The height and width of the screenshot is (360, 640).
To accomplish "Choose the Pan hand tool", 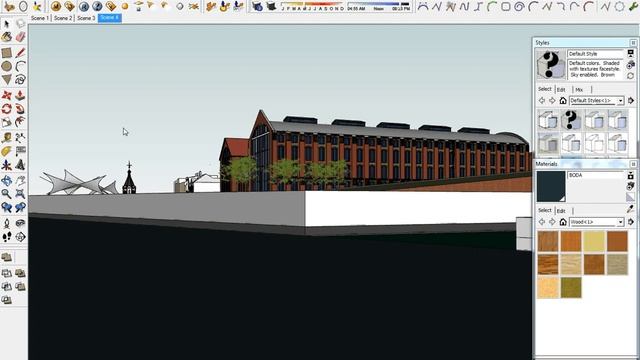I will click(x=20, y=181).
